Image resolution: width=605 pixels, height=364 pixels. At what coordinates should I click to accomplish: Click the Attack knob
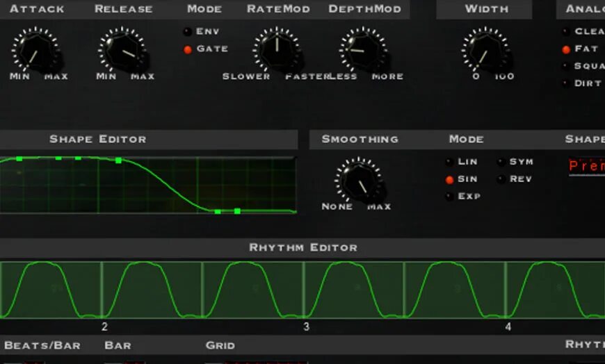pos(35,51)
